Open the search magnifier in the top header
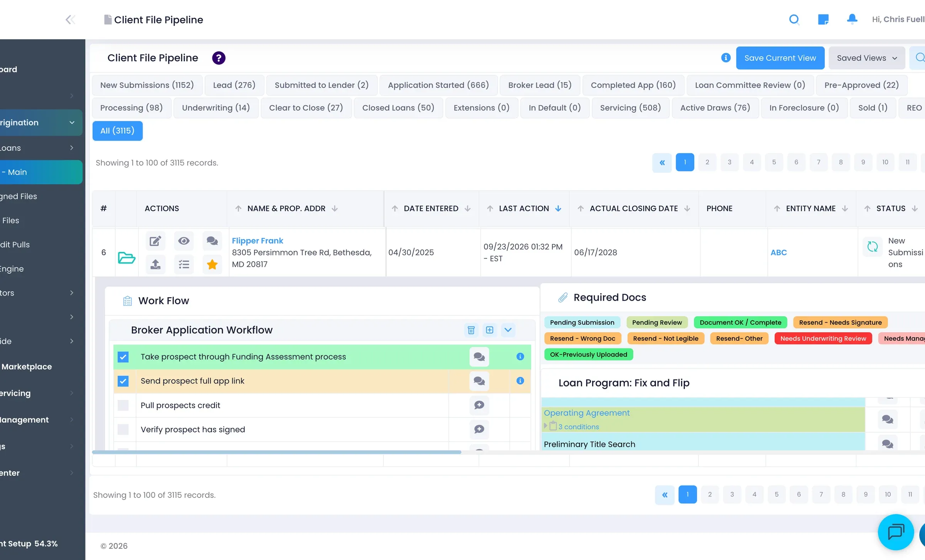This screenshot has width=925, height=560. click(x=794, y=19)
